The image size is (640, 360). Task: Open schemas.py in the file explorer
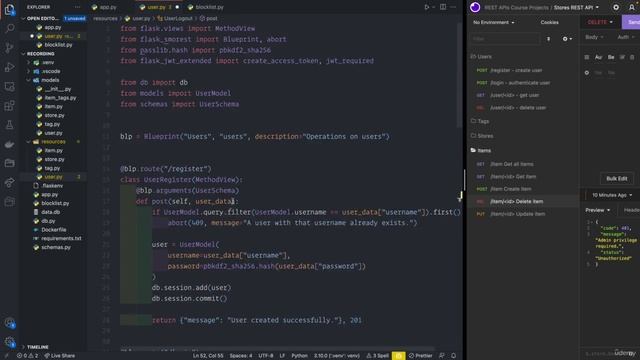tap(56, 247)
